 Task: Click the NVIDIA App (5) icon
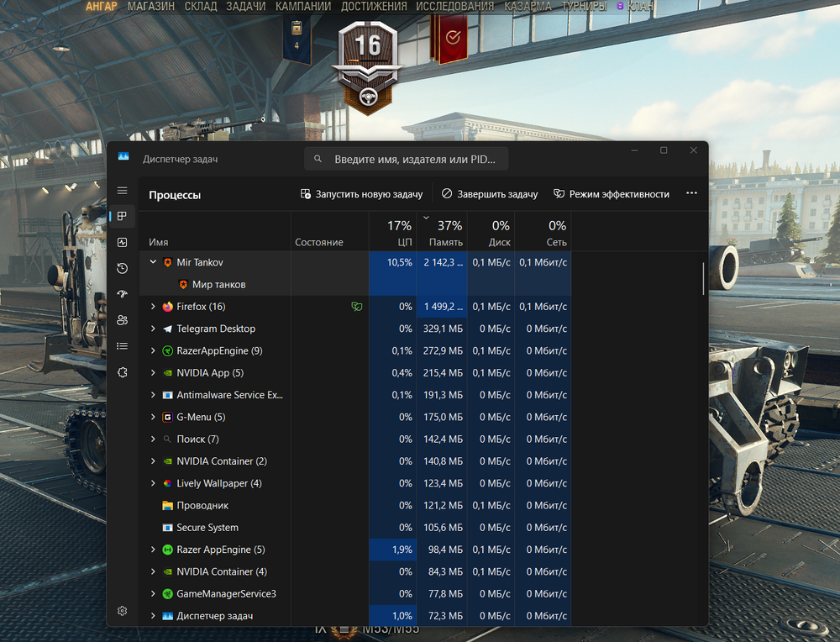pos(168,373)
